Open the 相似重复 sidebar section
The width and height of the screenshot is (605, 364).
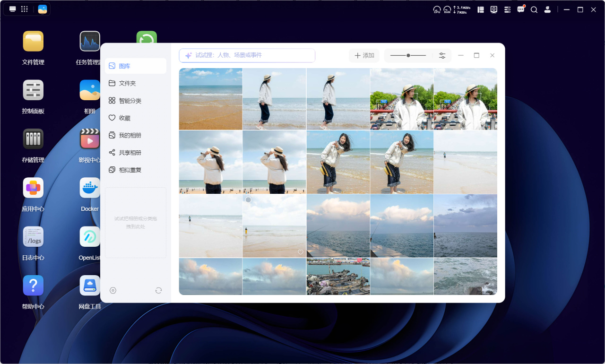coord(136,170)
